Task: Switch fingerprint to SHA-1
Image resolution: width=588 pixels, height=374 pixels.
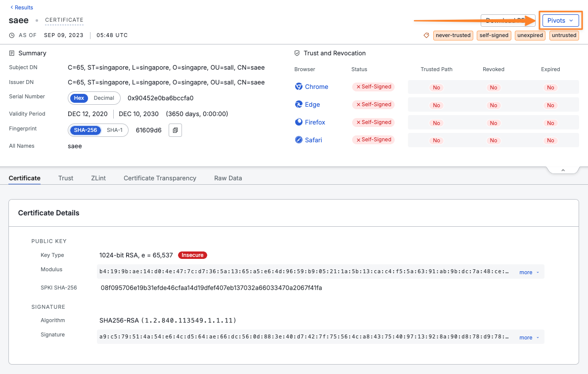Action: coord(115,130)
